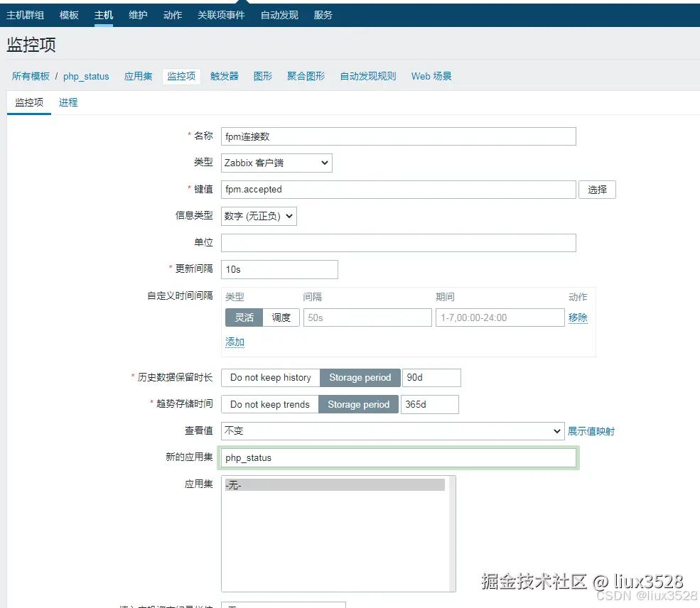Select the 调度 interval type
The height and width of the screenshot is (608, 700).
[x=281, y=317]
